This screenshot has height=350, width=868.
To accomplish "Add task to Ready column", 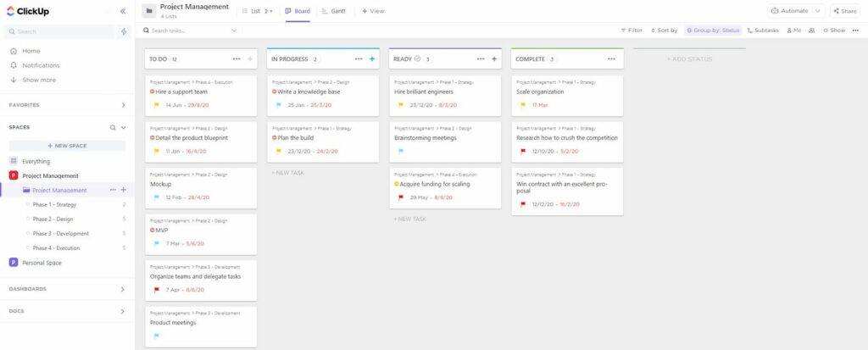I will [x=494, y=58].
